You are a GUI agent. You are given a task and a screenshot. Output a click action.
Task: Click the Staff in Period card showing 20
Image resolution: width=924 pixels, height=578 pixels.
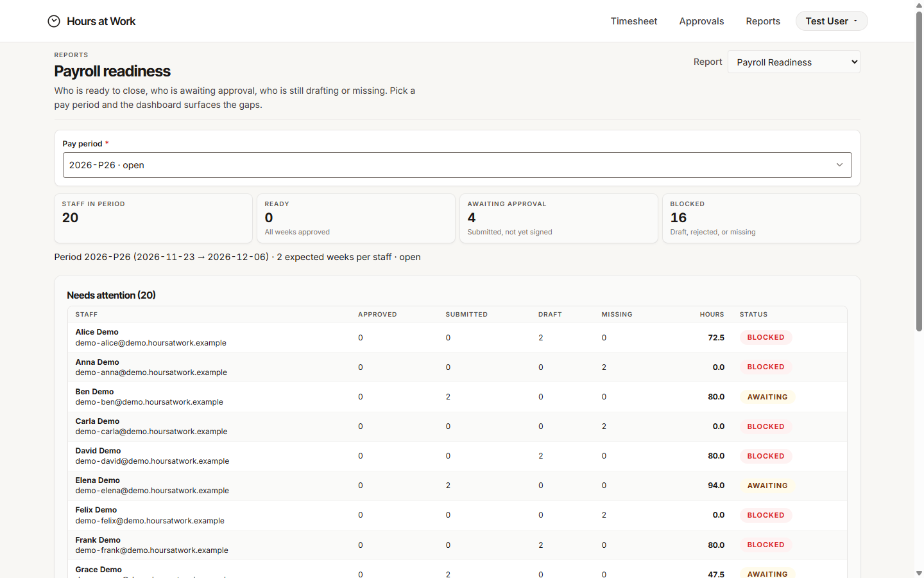[x=153, y=218]
